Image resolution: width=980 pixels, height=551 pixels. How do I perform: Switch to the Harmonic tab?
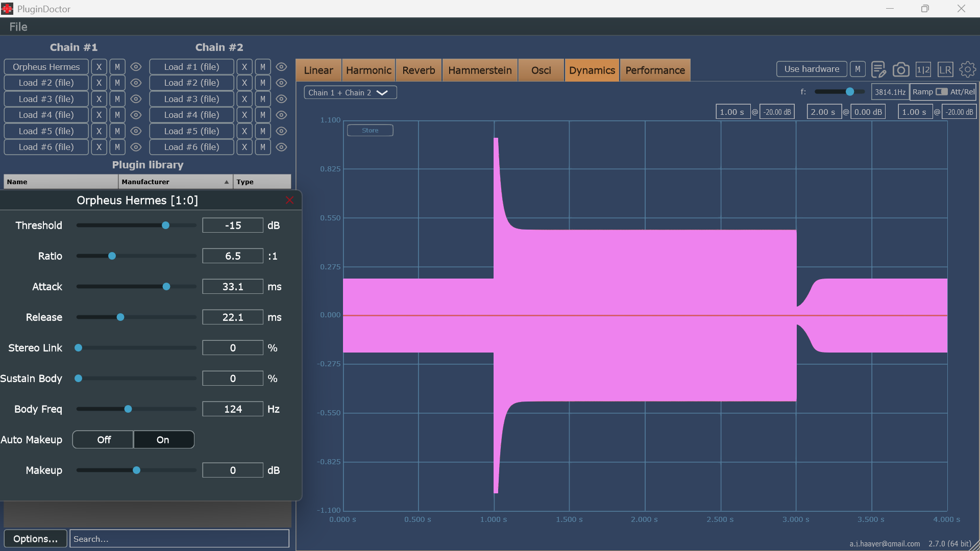[369, 70]
